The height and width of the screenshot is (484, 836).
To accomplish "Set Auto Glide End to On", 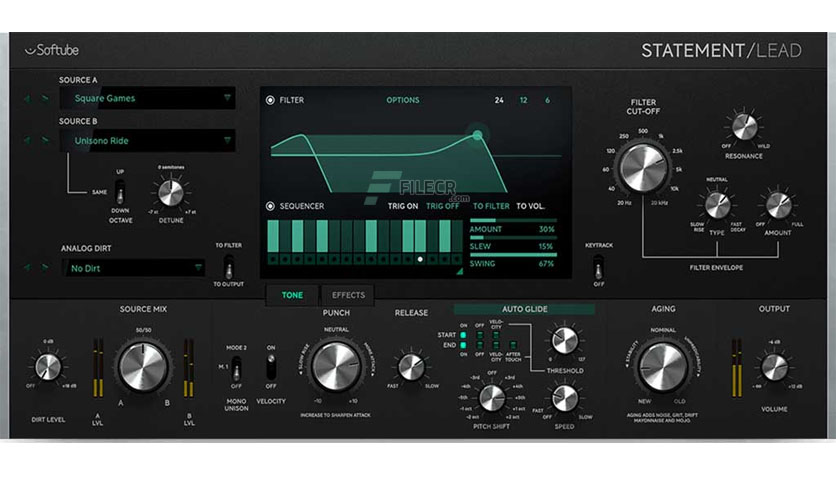I will (x=463, y=345).
